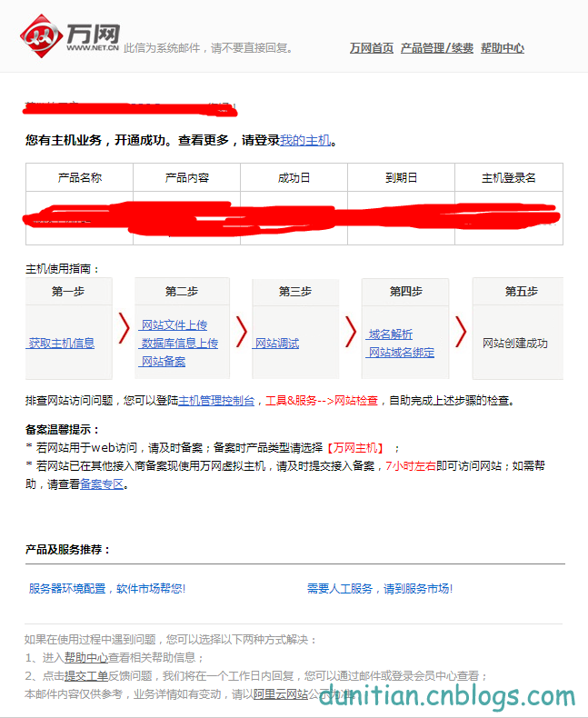The height and width of the screenshot is (718, 588).
Task: Click the 万网 red diamond logo
Action: point(41,35)
